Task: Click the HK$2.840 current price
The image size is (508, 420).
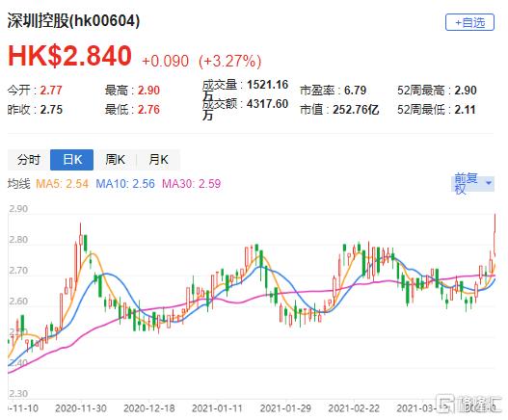Action: pos(69,56)
